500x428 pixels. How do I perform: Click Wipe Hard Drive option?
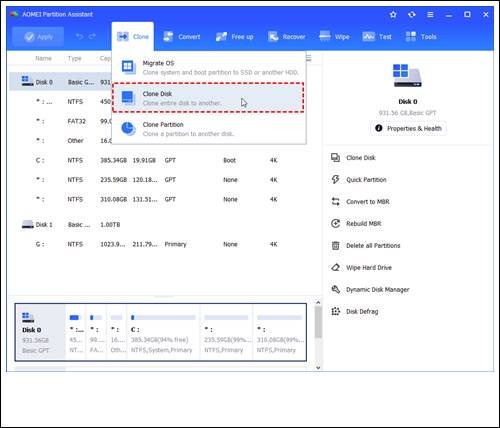[x=369, y=268]
